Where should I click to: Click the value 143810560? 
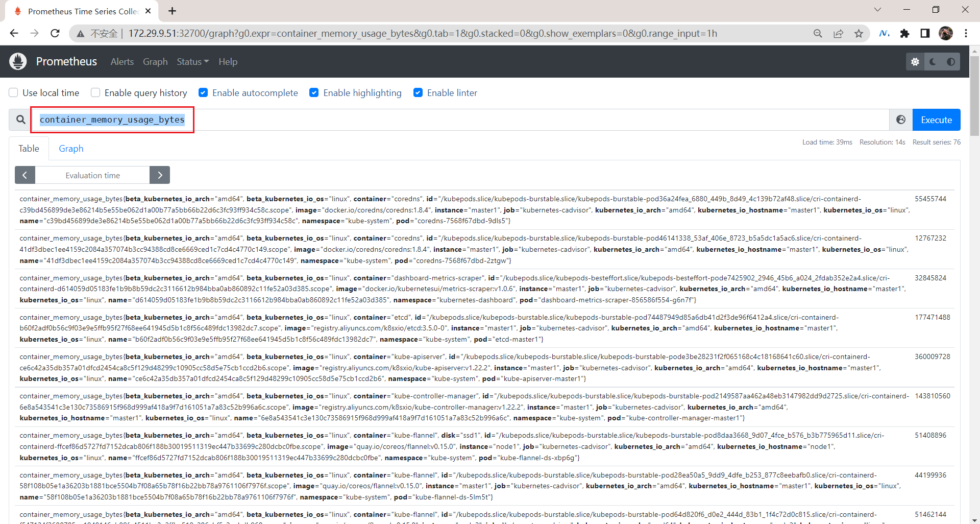(x=933, y=396)
